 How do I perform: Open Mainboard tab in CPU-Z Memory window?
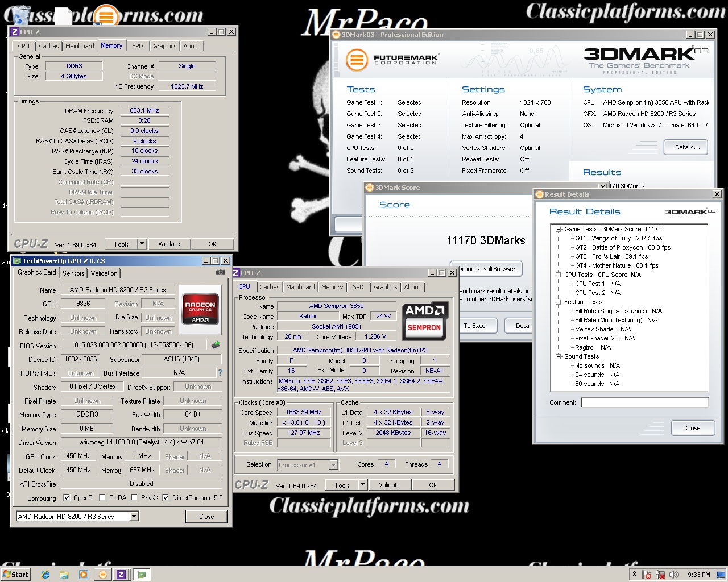(x=80, y=46)
